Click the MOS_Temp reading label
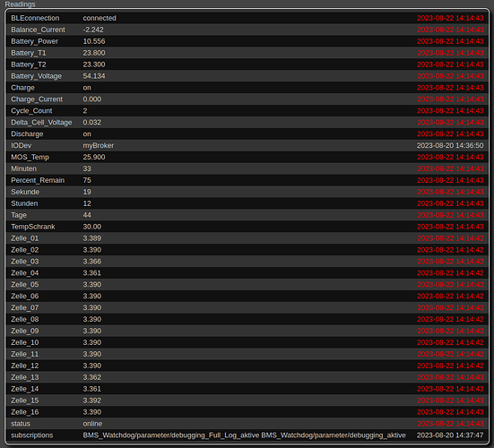The height and width of the screenshot is (448, 494). [30, 157]
